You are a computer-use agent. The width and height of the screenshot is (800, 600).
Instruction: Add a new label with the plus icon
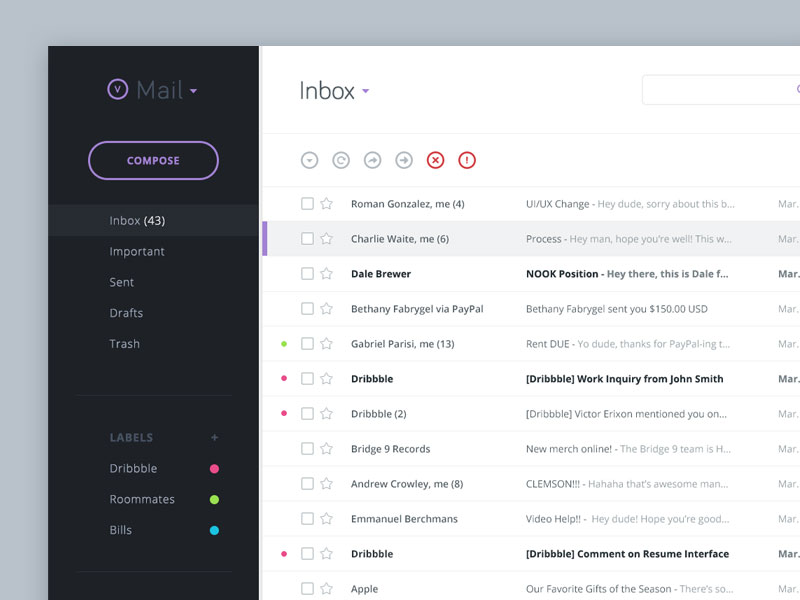click(x=216, y=437)
